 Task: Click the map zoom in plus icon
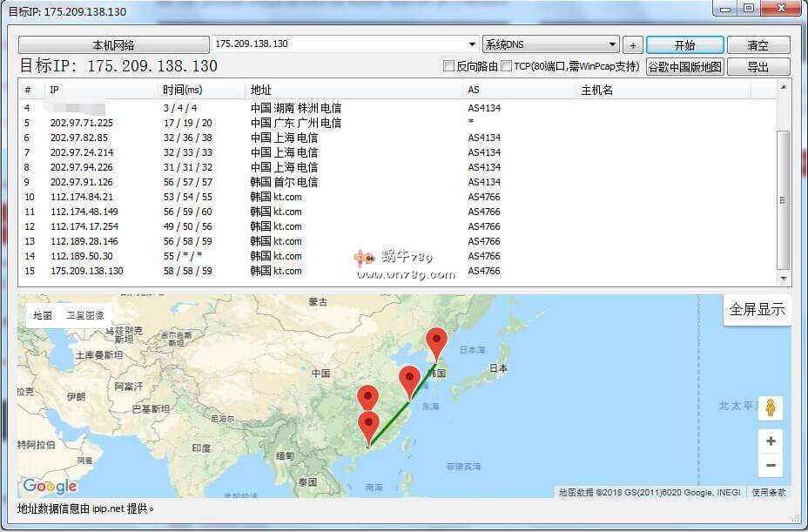click(771, 441)
